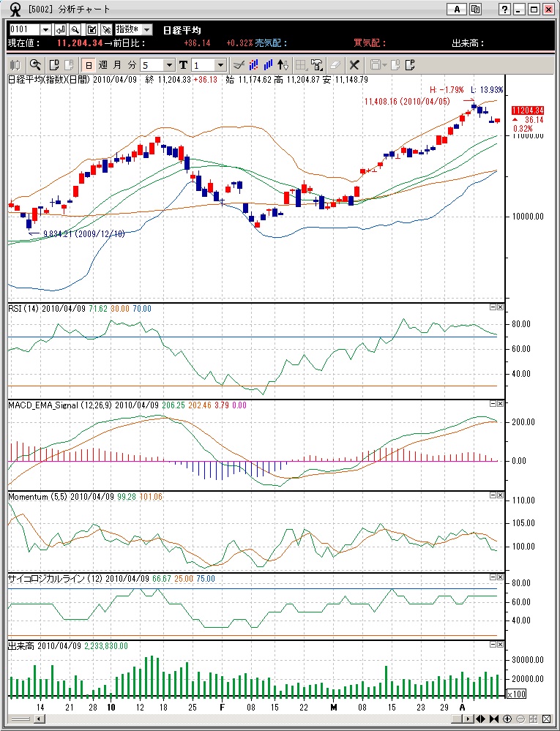Click the magnifier zoom tool in chart toolbar

pyautogui.click(x=34, y=65)
